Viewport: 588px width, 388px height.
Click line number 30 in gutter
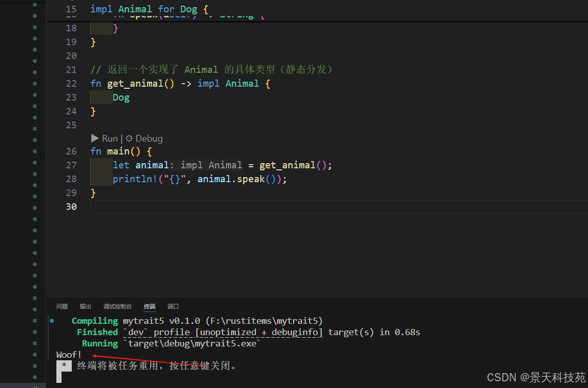click(71, 207)
